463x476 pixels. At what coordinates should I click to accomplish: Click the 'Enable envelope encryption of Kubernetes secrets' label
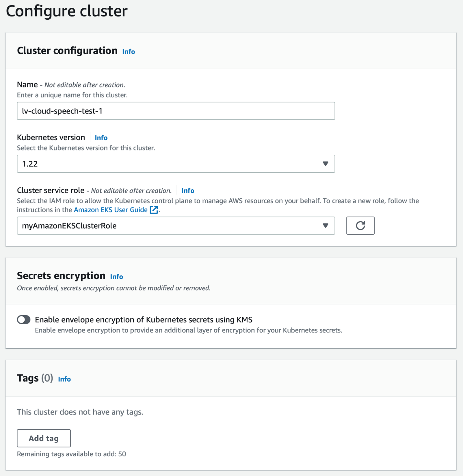pos(143,320)
